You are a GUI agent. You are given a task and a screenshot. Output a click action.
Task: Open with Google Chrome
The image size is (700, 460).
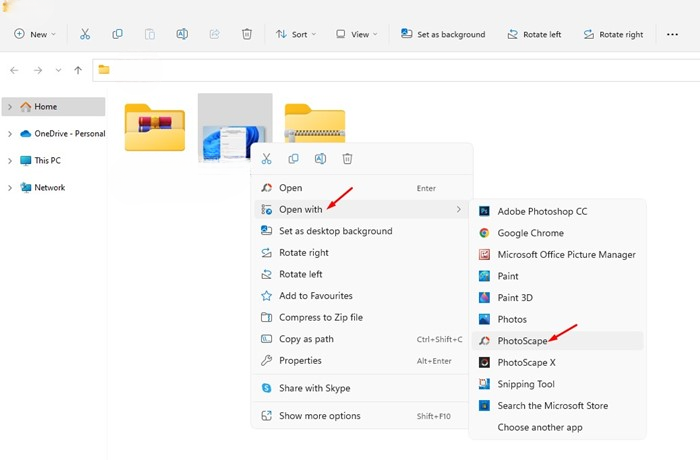click(557, 233)
